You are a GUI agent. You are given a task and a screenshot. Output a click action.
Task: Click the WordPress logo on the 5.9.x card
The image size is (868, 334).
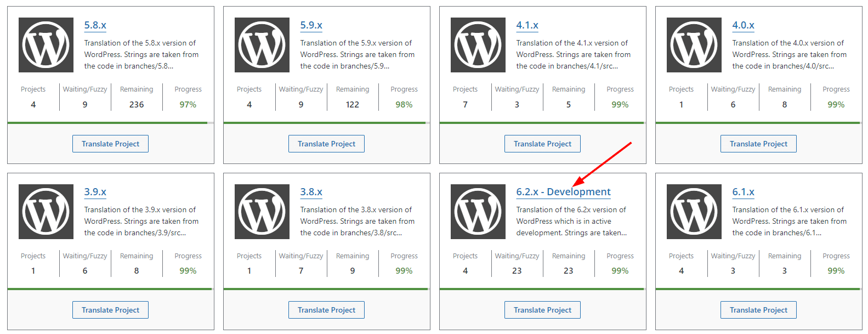(262, 45)
